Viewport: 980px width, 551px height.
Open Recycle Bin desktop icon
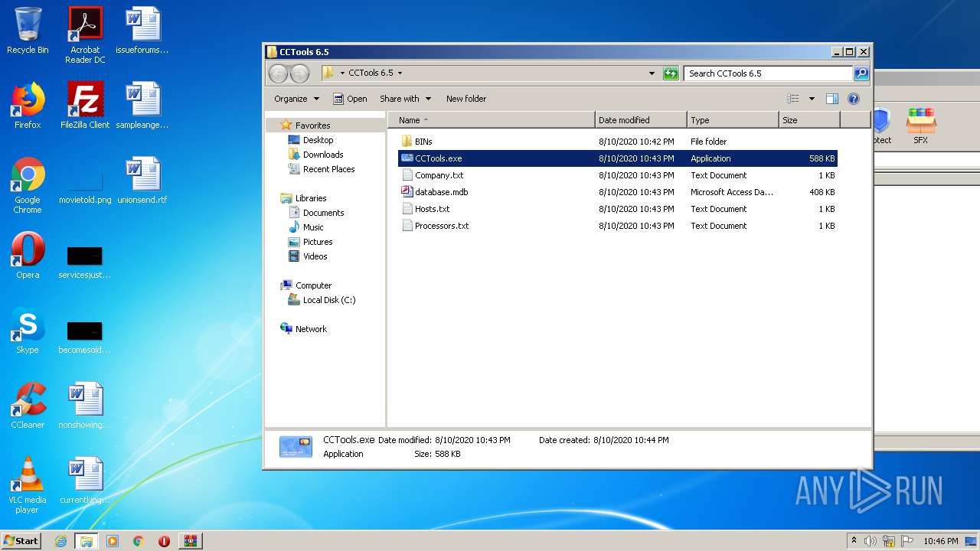[28, 31]
